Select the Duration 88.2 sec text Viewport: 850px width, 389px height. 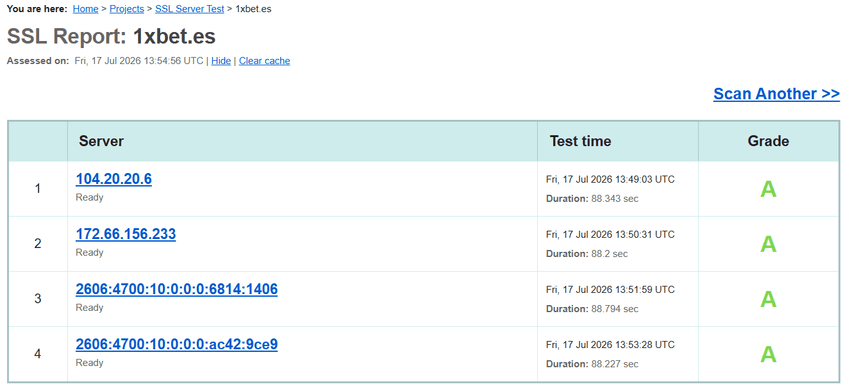click(587, 254)
